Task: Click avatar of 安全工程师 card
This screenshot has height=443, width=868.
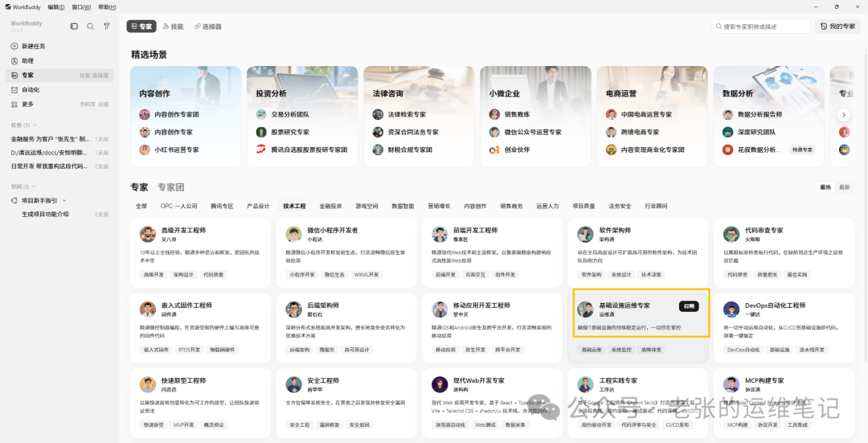Action: [294, 384]
